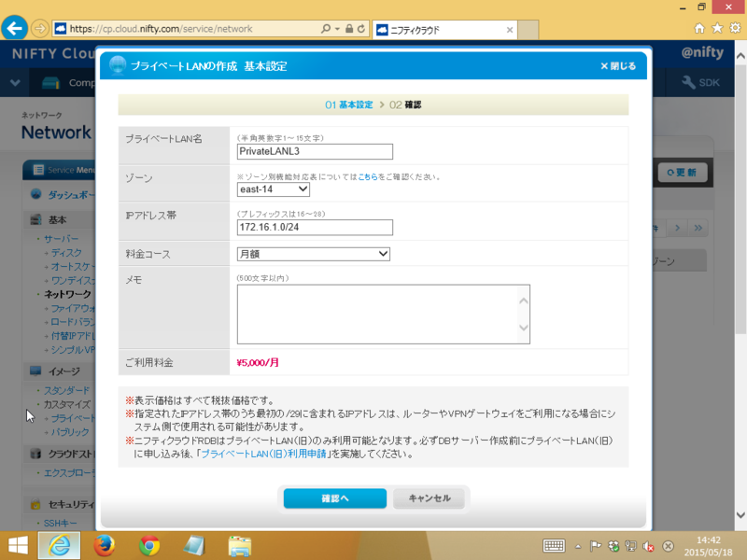Screen dimensions: 747x560
Task: Select the 01 基本設定 step
Action: click(348, 105)
